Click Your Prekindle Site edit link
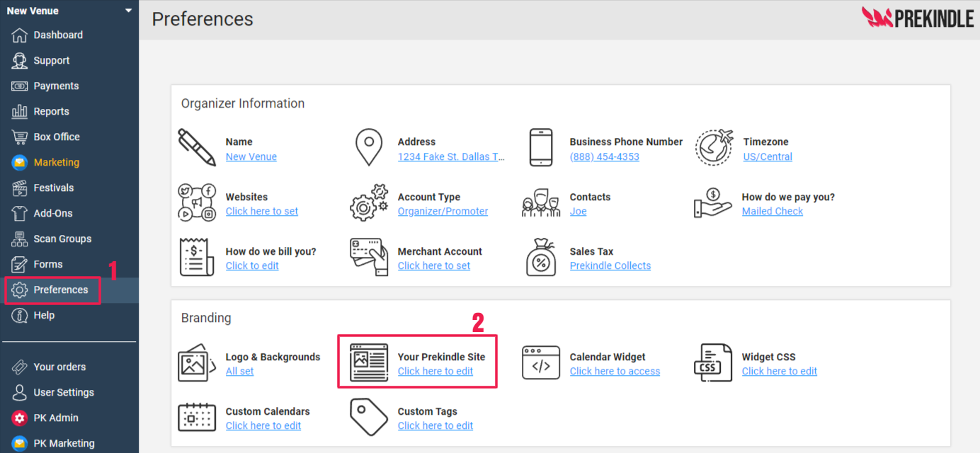The height and width of the screenshot is (453, 980). 435,371
